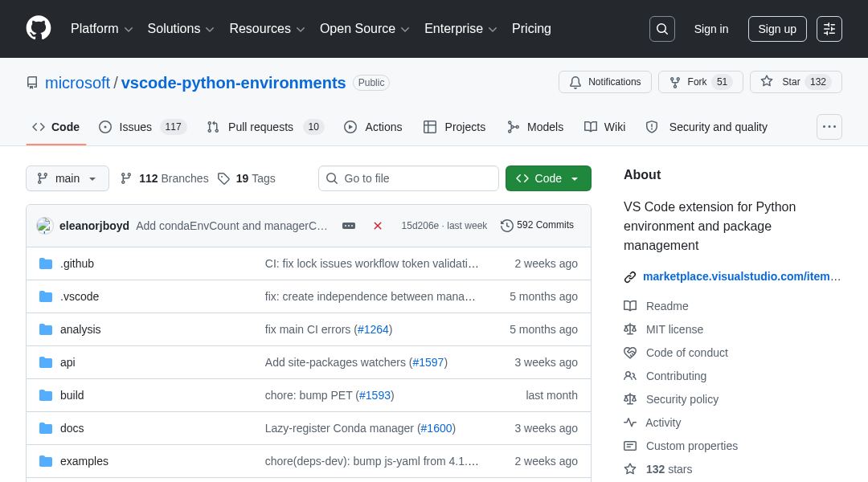The height and width of the screenshot is (482, 868).
Task: Expand the Platform menu
Action: [101, 29]
